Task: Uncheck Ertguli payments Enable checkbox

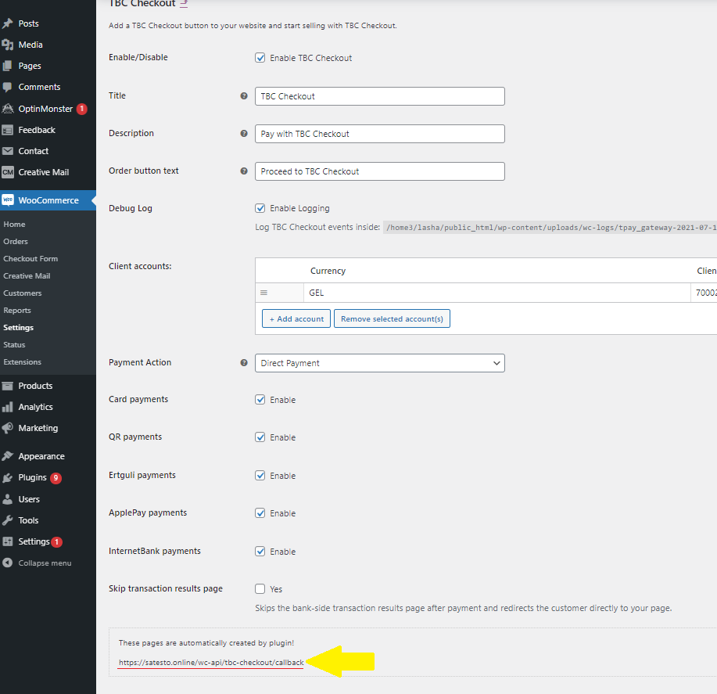Action: [260, 475]
